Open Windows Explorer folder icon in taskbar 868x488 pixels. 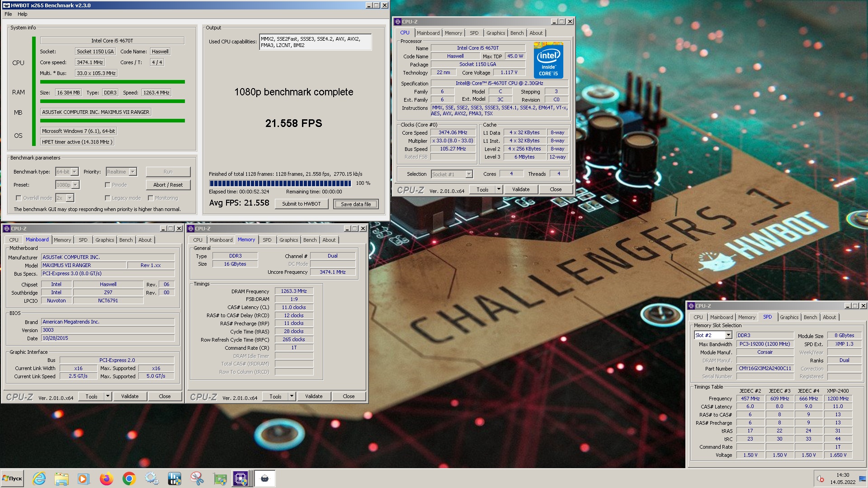(x=61, y=479)
